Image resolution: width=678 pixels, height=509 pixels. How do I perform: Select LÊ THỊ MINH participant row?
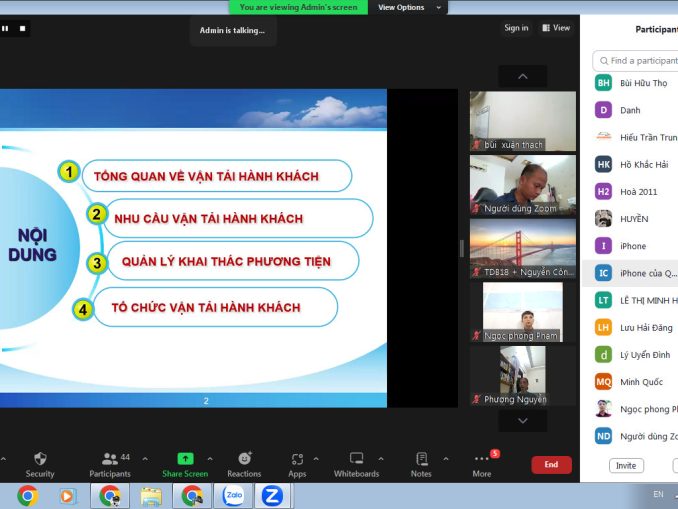630,301
